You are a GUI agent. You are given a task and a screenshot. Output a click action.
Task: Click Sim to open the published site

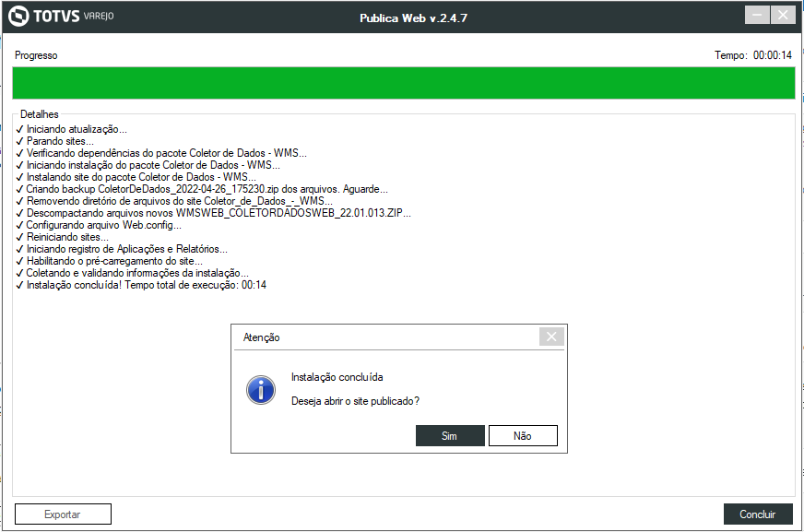point(450,435)
